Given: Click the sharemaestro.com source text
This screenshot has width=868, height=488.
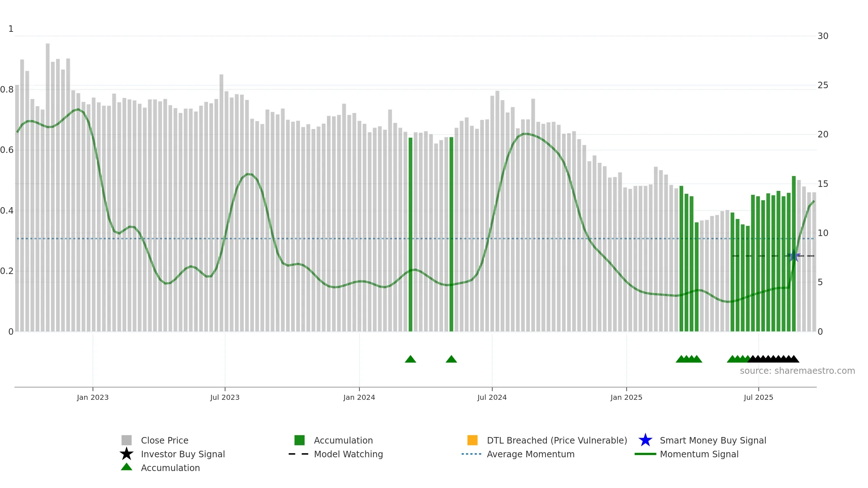Looking at the screenshot, I should [x=797, y=371].
